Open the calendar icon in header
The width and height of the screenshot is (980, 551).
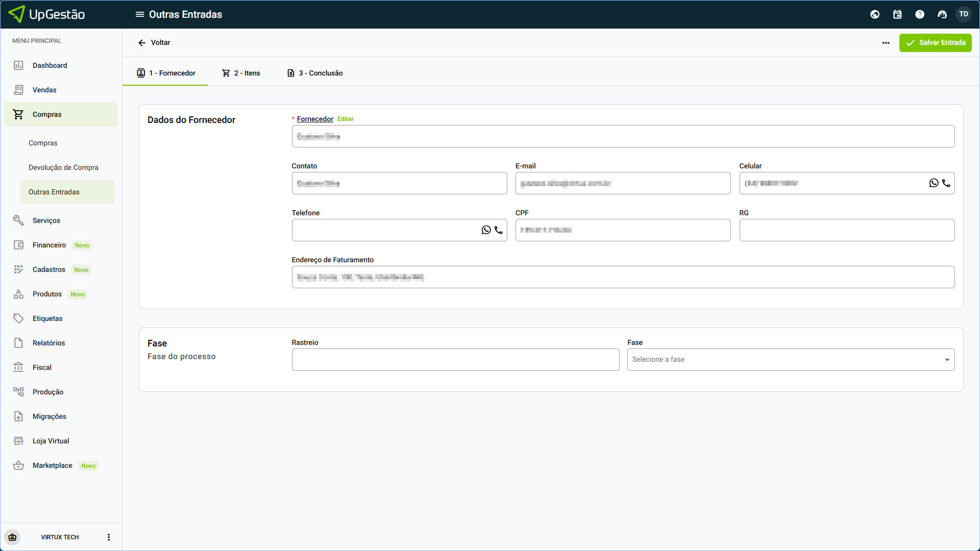(897, 14)
